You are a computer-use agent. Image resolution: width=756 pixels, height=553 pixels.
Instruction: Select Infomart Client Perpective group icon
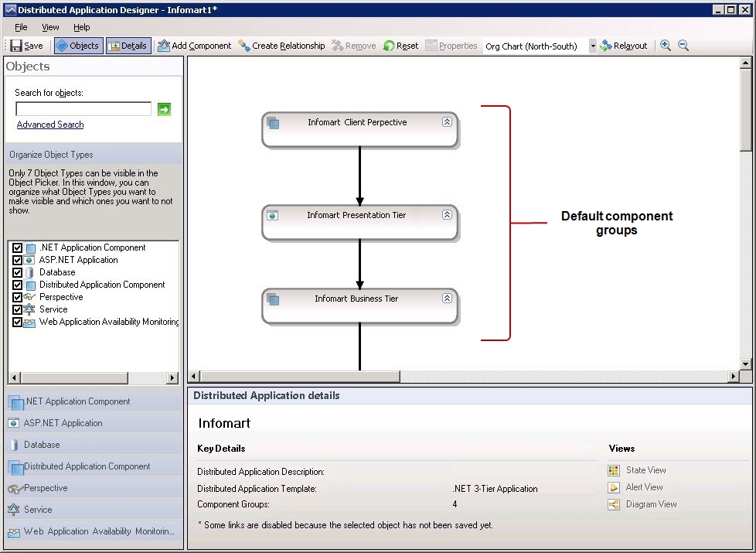click(x=273, y=122)
